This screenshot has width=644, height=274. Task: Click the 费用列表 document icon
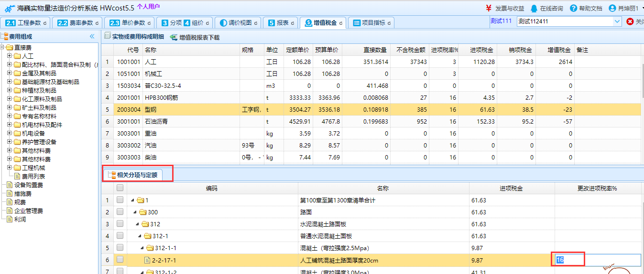point(18,176)
